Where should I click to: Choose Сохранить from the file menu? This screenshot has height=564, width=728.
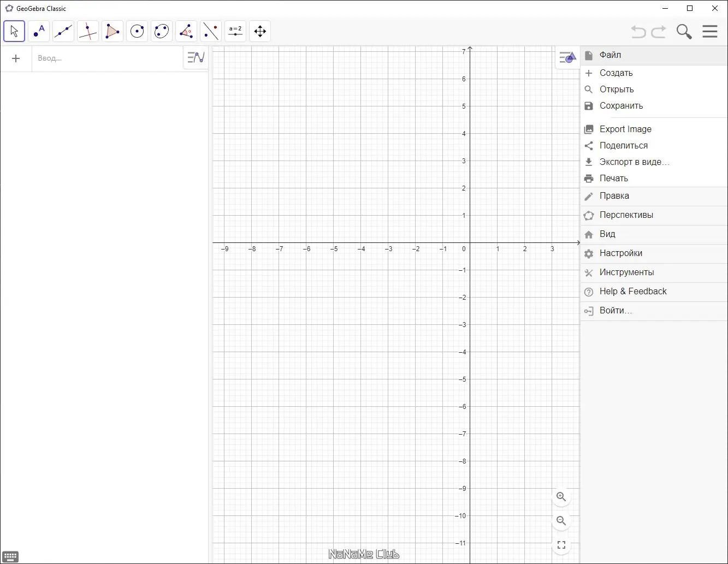[x=654, y=106]
